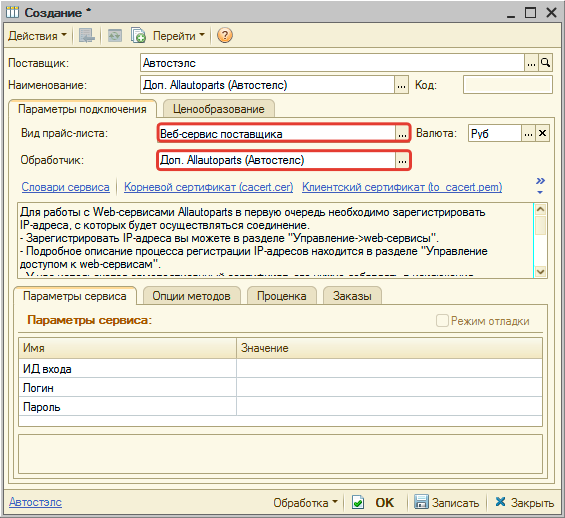This screenshot has height=518, width=565.
Task: Select the Пароль row
Action: tap(280, 407)
